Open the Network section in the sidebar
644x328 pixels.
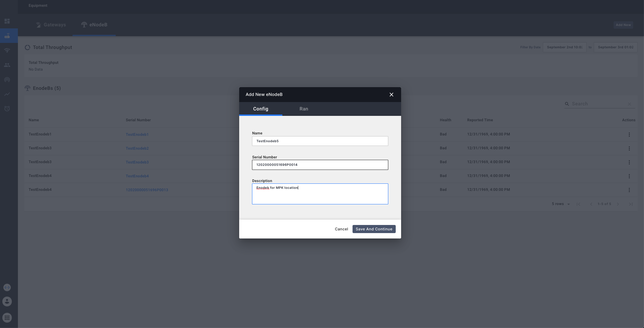pyautogui.click(x=7, y=50)
